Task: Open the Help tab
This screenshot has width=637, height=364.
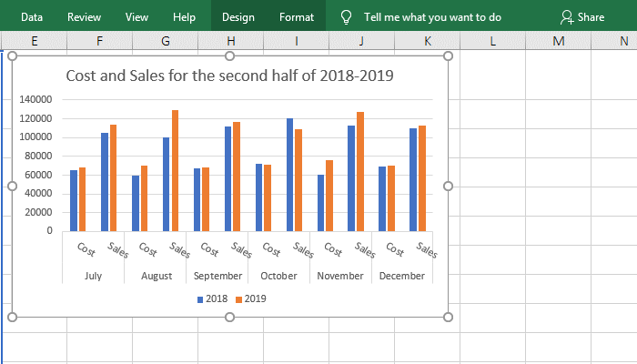Action: click(x=184, y=17)
